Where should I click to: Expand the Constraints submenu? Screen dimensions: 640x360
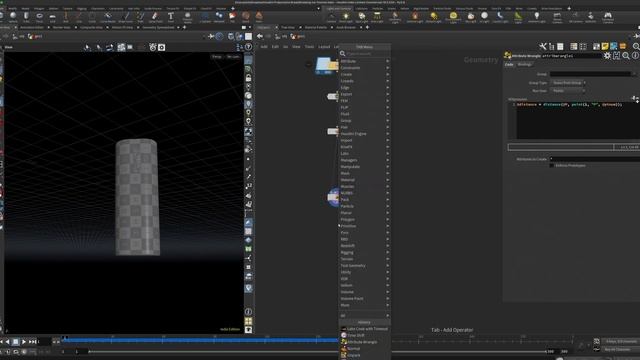(x=364, y=68)
